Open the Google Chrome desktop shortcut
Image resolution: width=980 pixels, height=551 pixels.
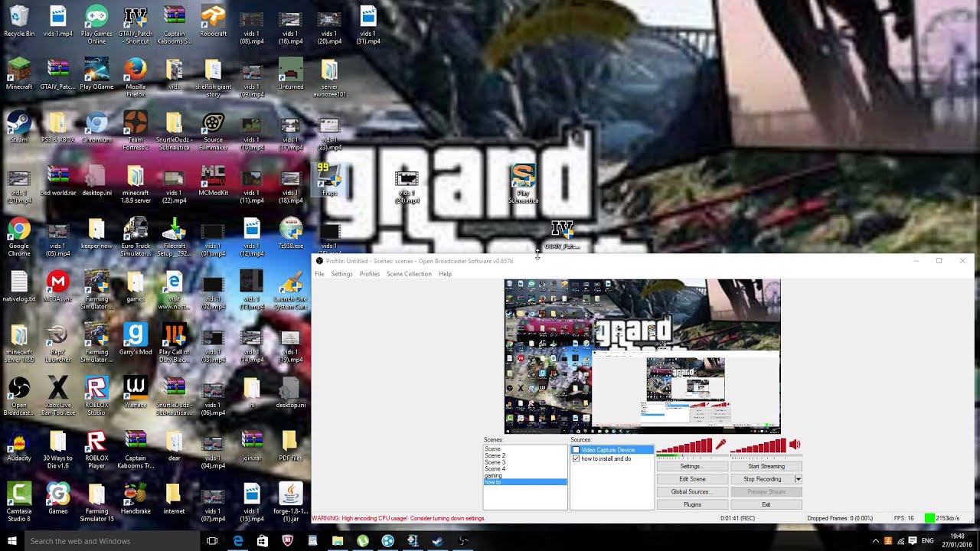click(x=19, y=237)
